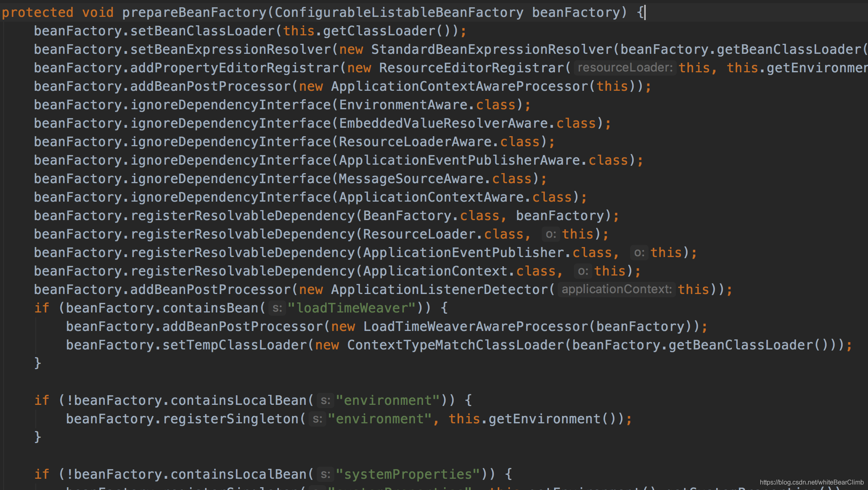
Task: Click EmbeddedValueResolverAware class reference
Action: tap(443, 123)
